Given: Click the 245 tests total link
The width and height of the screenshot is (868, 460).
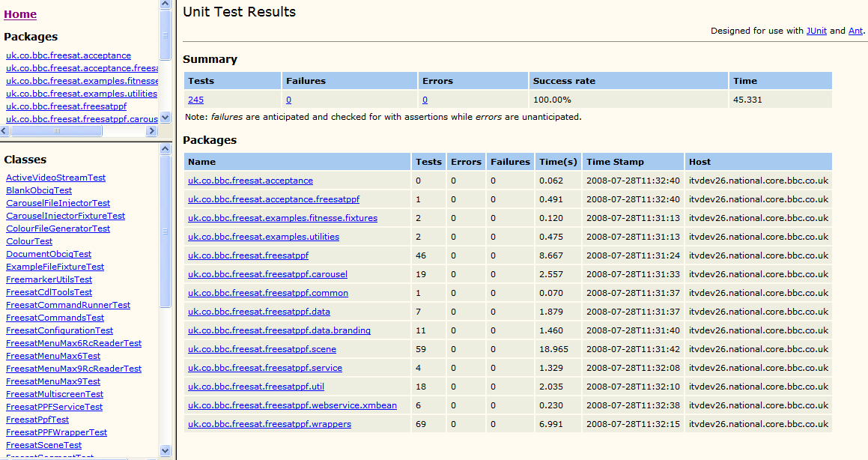Looking at the screenshot, I should pos(195,100).
